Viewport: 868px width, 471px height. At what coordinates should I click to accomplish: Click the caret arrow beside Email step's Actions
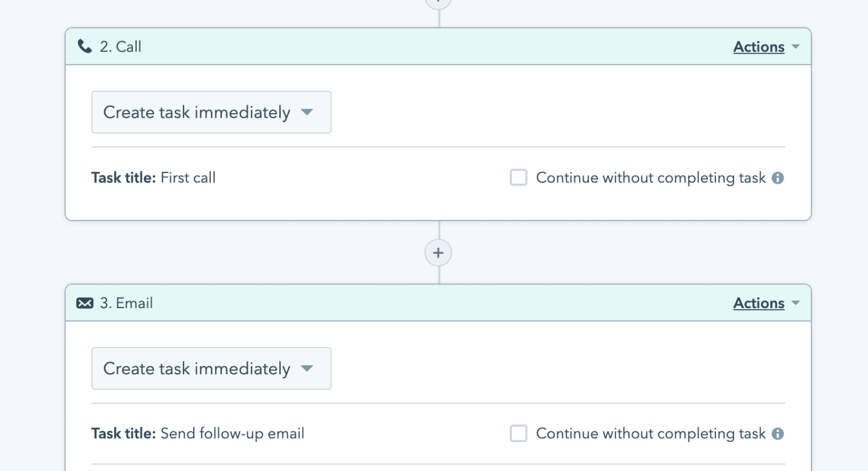796,303
